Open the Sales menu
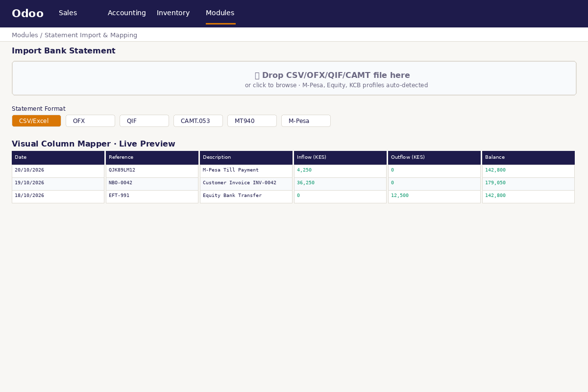 tap(68, 13)
